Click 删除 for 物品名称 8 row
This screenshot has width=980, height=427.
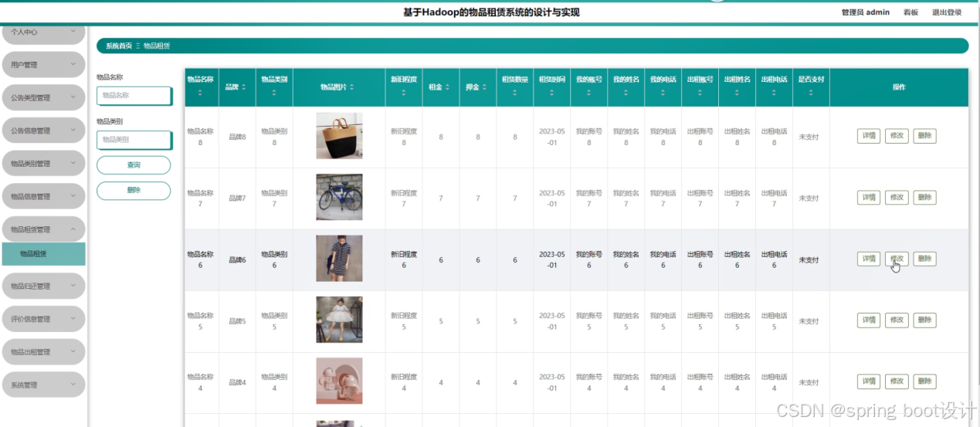tap(924, 136)
